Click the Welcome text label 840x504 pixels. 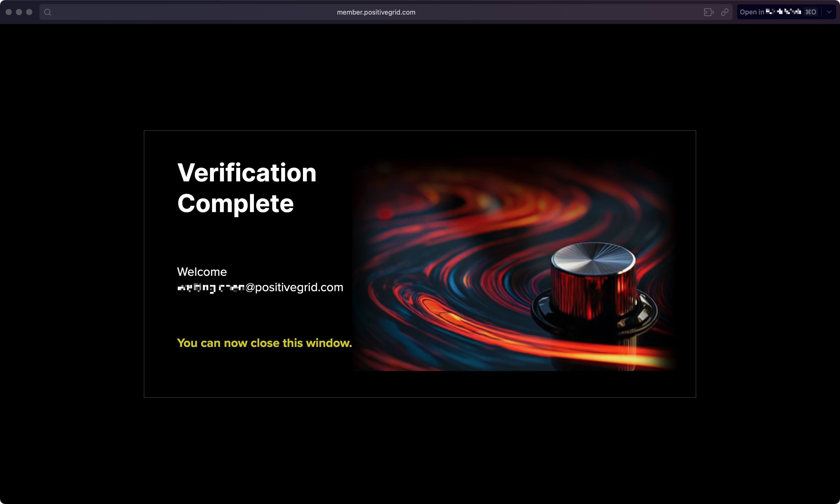(x=202, y=272)
